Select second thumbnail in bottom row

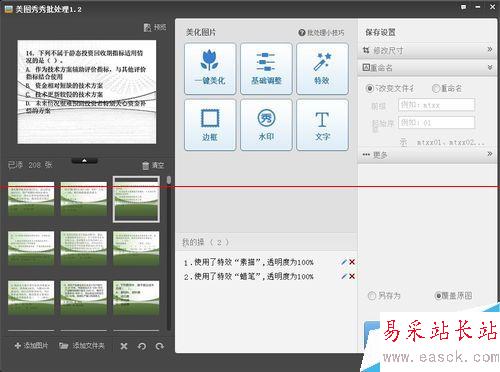[x=84, y=298]
